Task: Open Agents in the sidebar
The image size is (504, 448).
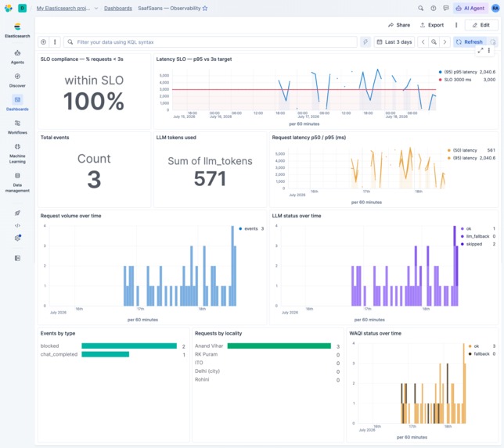Action: point(17,57)
